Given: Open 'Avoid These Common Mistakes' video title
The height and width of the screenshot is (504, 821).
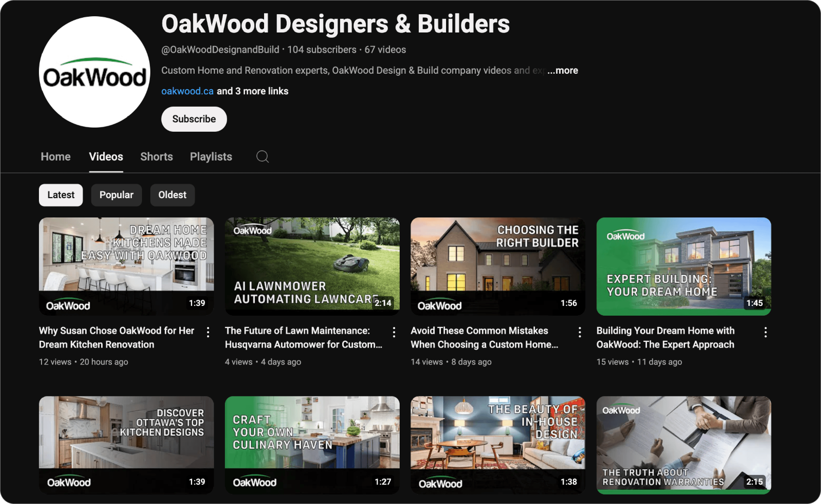Looking at the screenshot, I should point(484,337).
